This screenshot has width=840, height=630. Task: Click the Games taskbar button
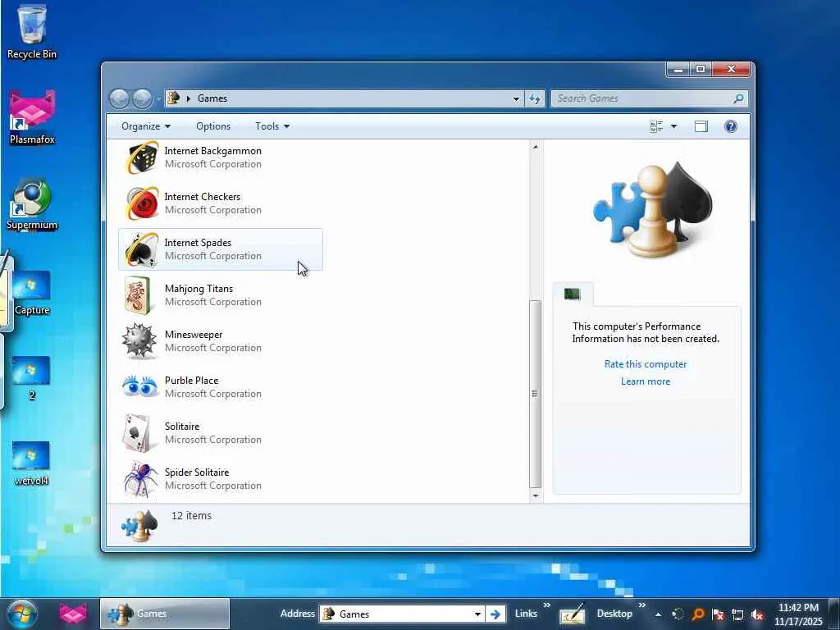164,614
